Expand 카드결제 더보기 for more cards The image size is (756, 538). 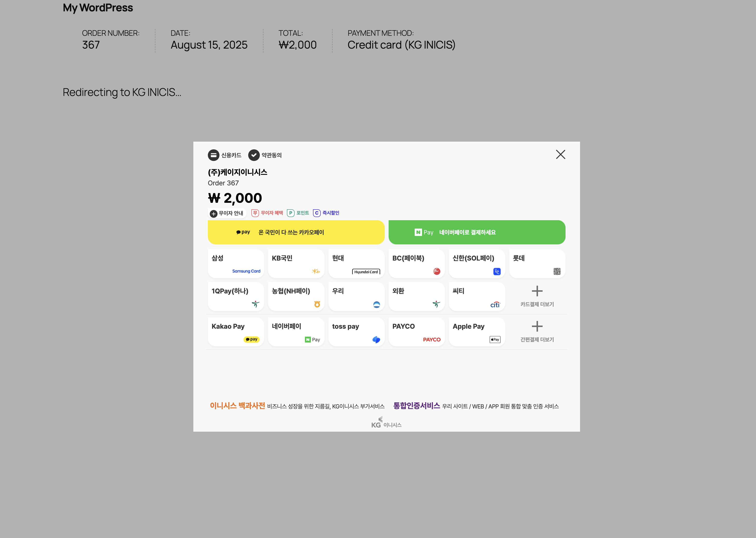tap(537, 297)
